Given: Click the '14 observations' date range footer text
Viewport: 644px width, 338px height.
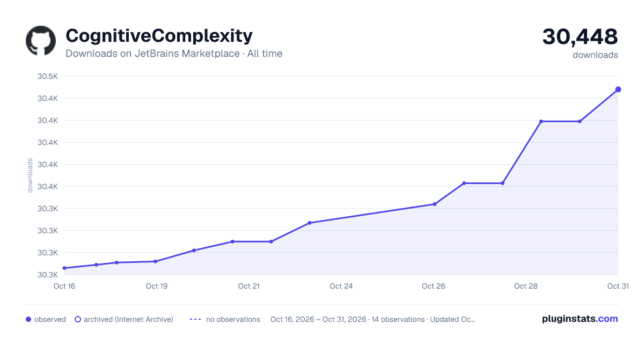Looking at the screenshot, I should tap(373, 319).
